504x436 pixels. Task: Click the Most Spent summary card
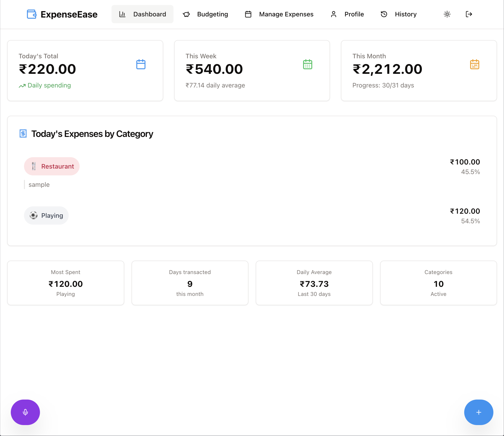65,283
